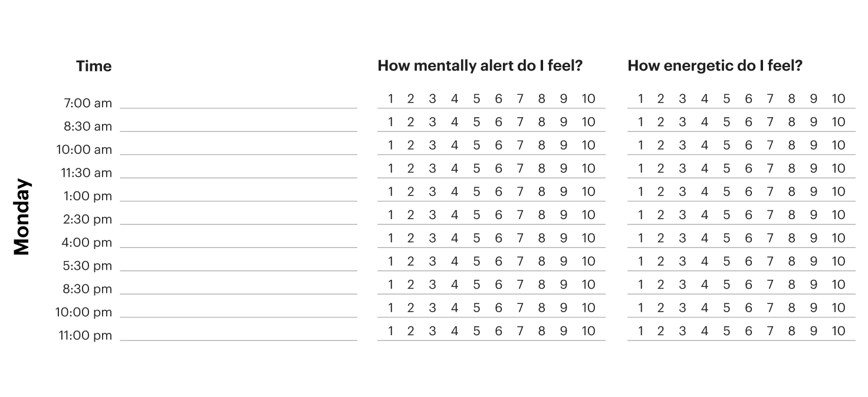Pick energy rating 5 for 10:00 am
The image size is (868, 397).
(x=726, y=145)
